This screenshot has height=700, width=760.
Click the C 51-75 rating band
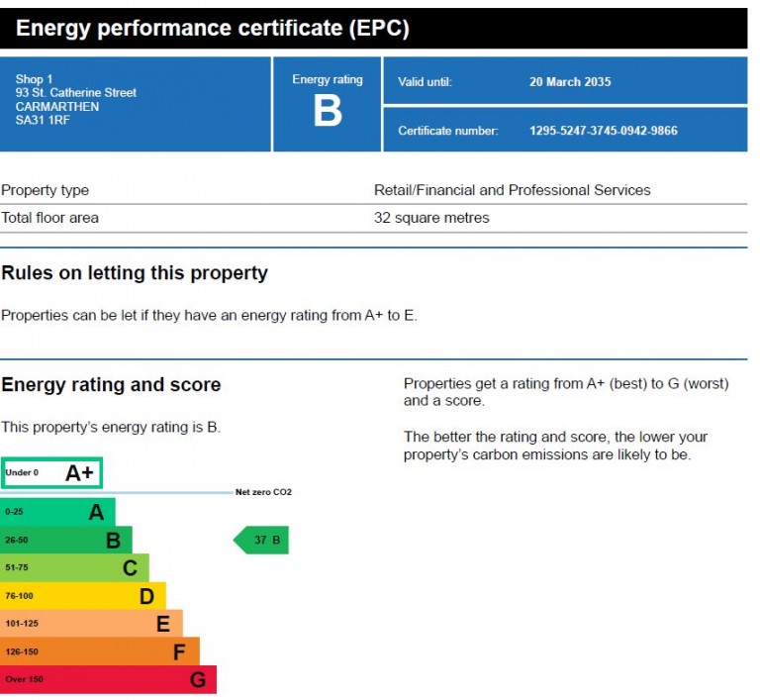[x=75, y=568]
